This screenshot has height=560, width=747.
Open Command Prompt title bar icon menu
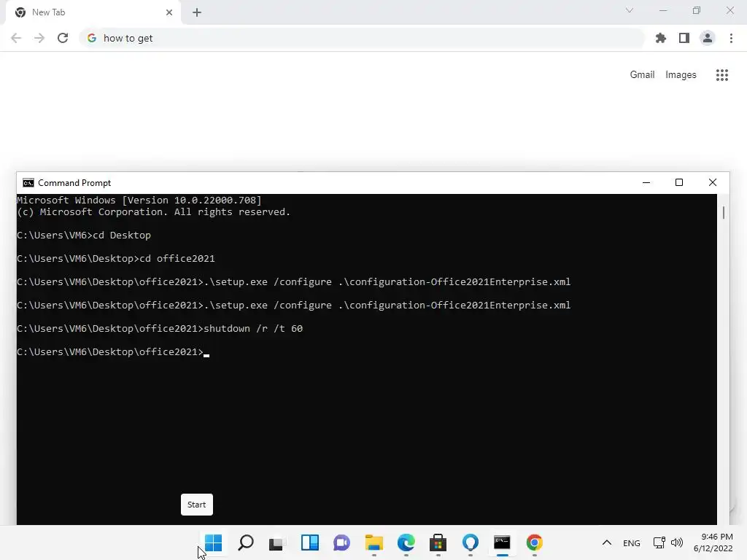pyautogui.click(x=28, y=183)
